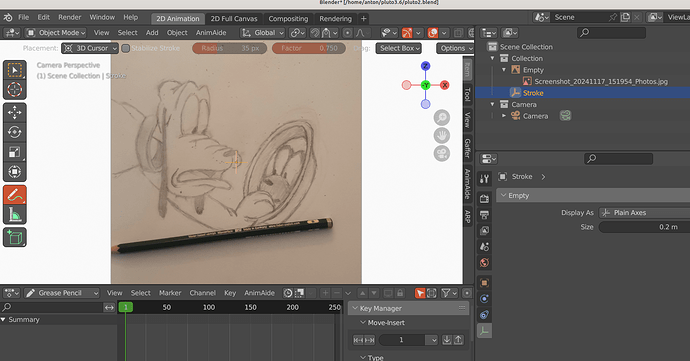The image size is (690, 361).
Task: Click the red X axis gizmo handle
Action: (x=444, y=85)
